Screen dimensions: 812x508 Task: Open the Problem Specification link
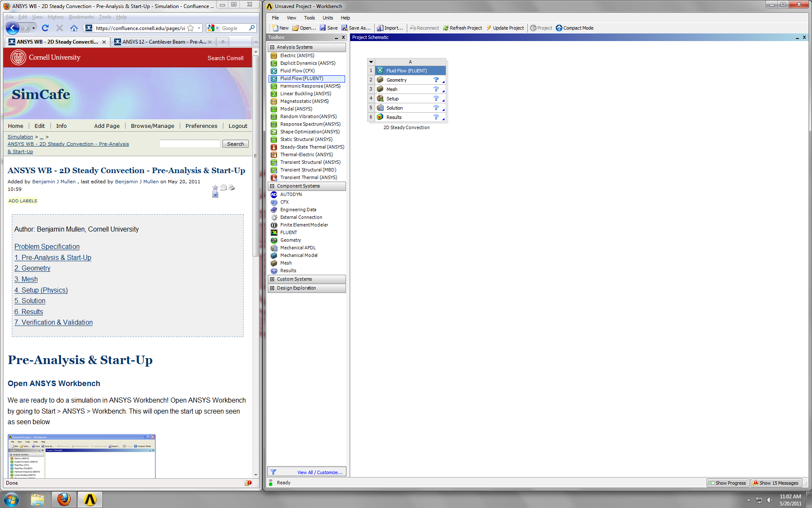pyautogui.click(x=47, y=246)
